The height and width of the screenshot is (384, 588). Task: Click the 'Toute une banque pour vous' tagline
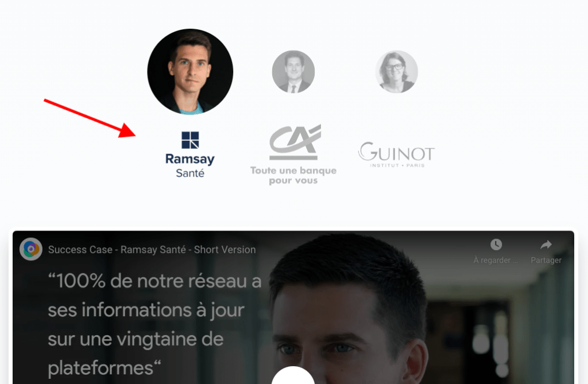pos(293,175)
